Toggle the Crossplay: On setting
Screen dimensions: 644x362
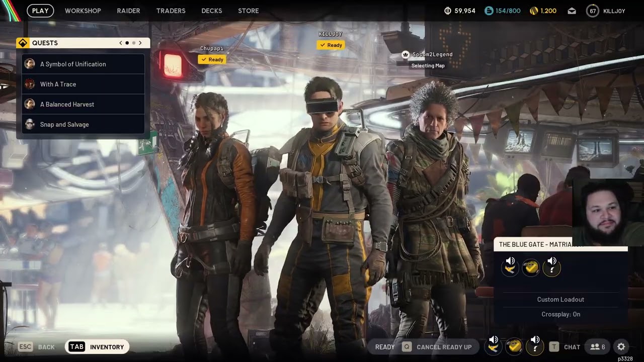click(x=560, y=314)
